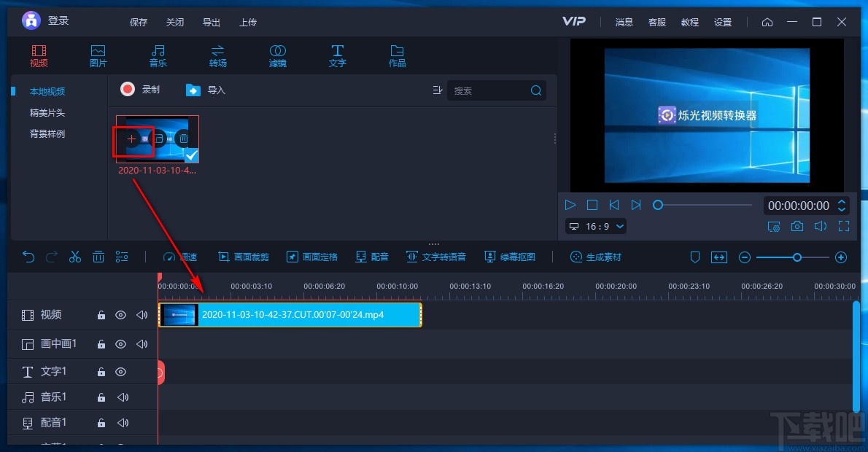Screen dimensions: 868x452
Task: Toggle visibility eye on 视频 track
Action: tap(120, 315)
